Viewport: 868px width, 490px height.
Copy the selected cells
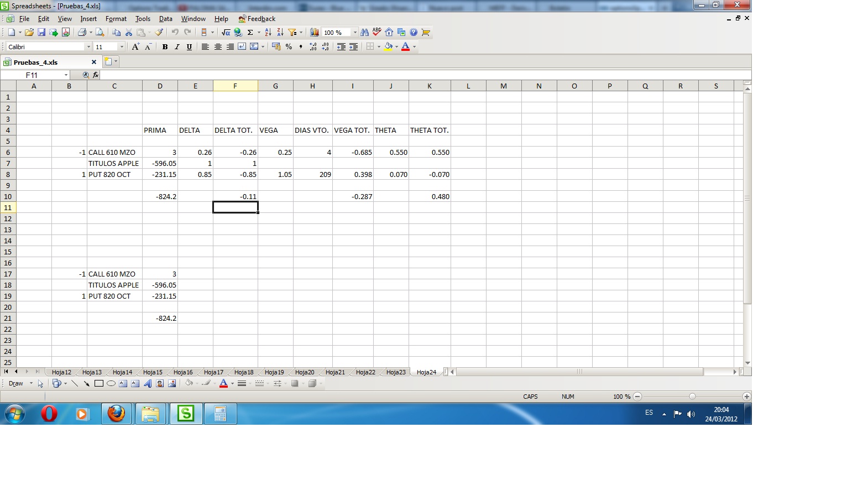tap(117, 33)
